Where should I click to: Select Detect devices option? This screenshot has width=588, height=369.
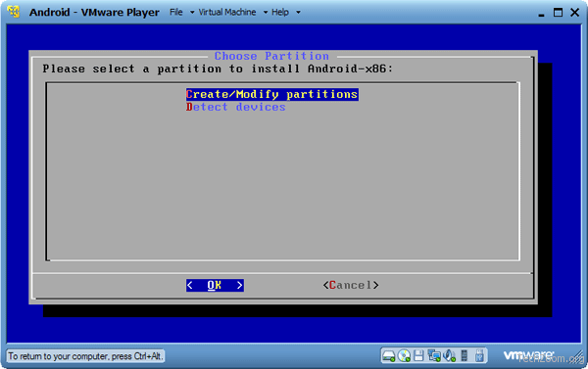click(x=236, y=107)
